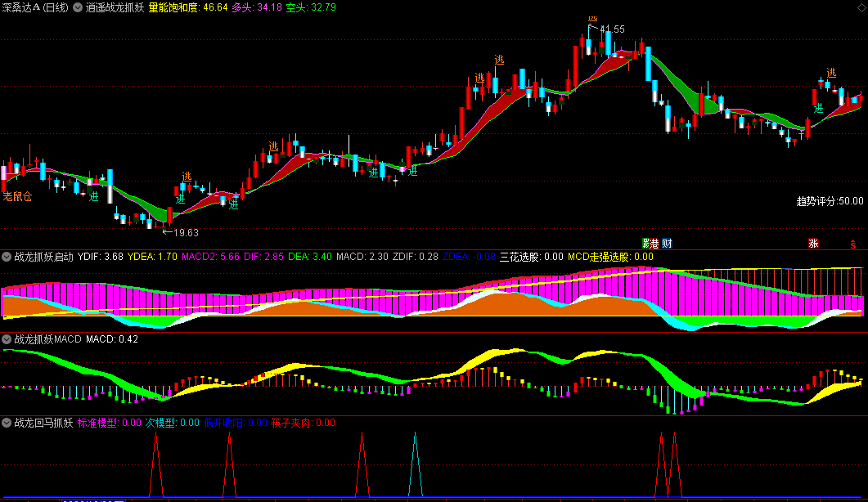
Task: Click the green 跌 info icon
Action: coord(646,244)
